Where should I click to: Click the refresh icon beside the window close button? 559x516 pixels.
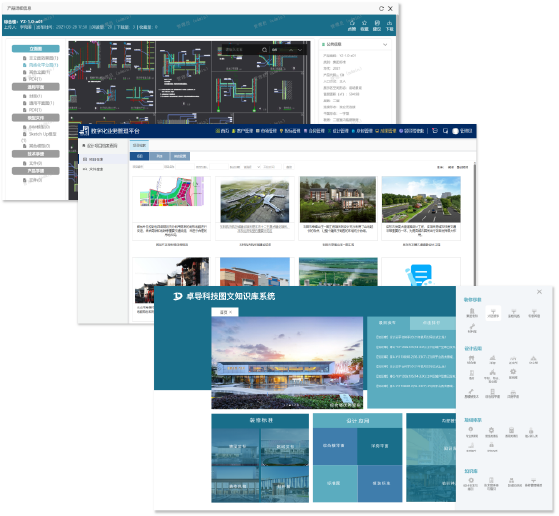click(381, 8)
